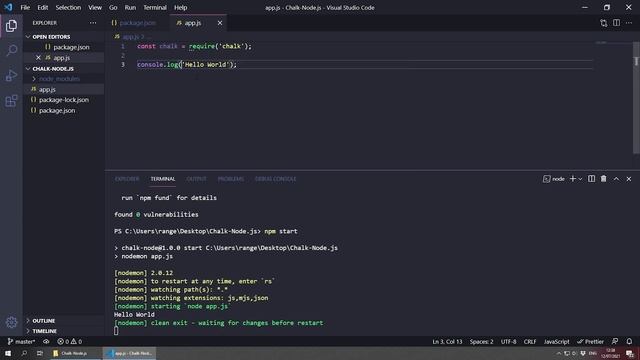Click the Prettier status item

click(590, 341)
